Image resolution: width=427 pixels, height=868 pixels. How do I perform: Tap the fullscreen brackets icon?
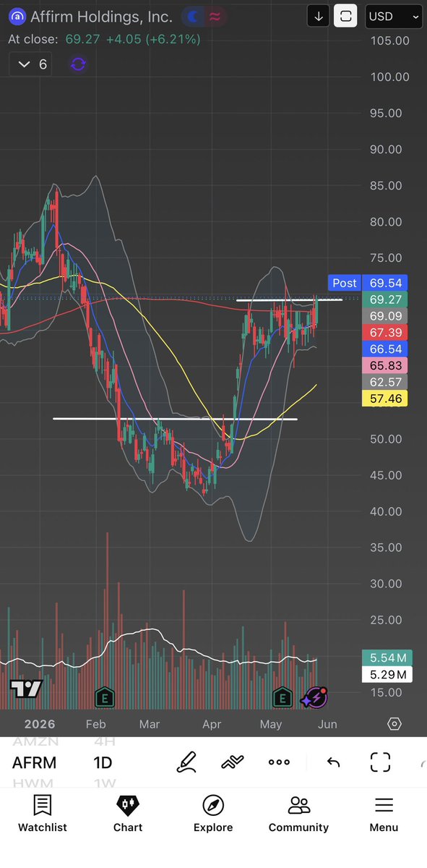[x=380, y=762]
